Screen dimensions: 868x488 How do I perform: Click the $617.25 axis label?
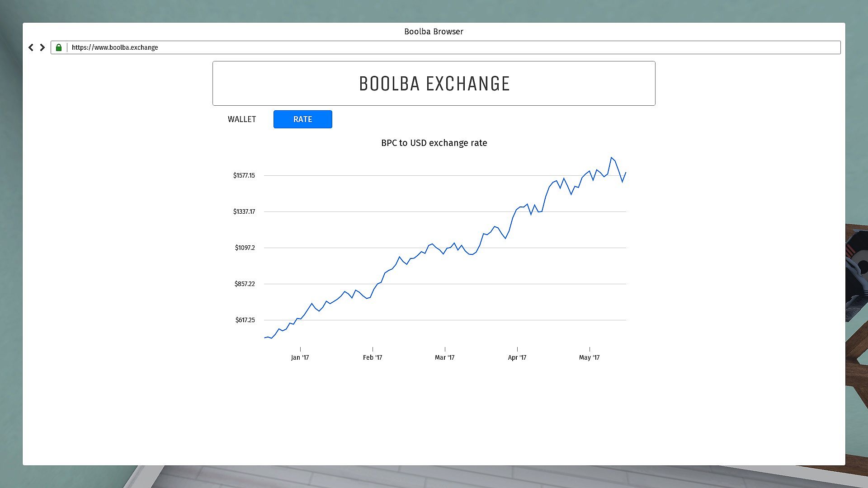point(245,320)
